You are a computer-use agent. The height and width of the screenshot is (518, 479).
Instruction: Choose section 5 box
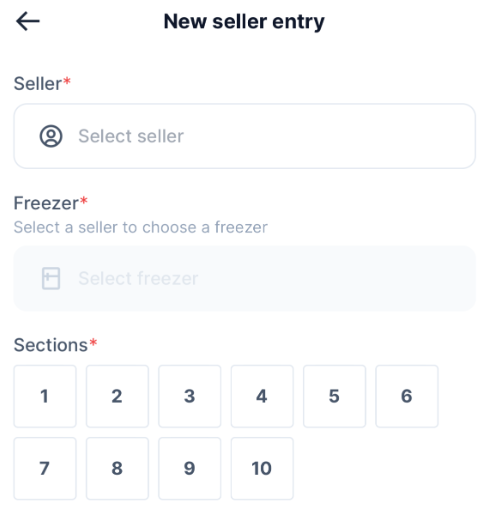(335, 396)
